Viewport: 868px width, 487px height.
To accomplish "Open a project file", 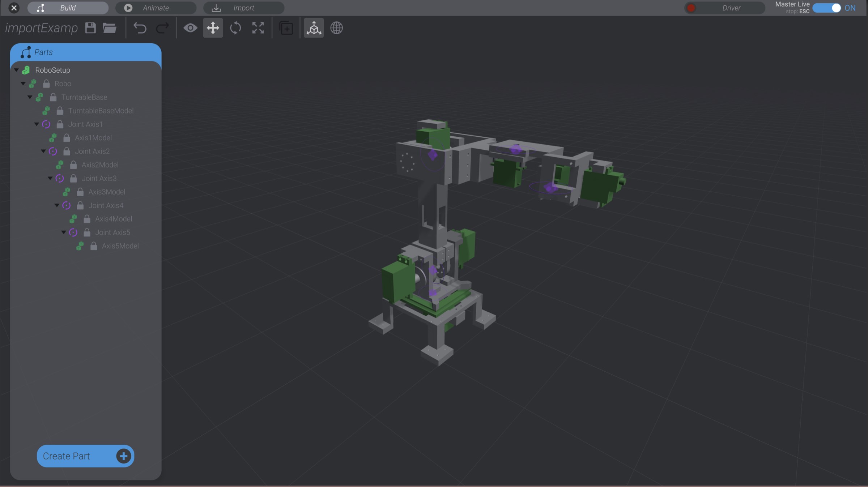I will [x=109, y=28].
